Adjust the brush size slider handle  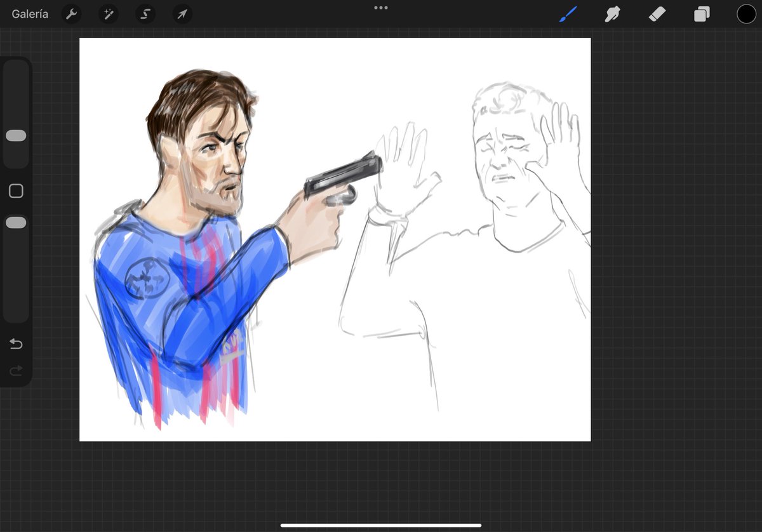16,136
